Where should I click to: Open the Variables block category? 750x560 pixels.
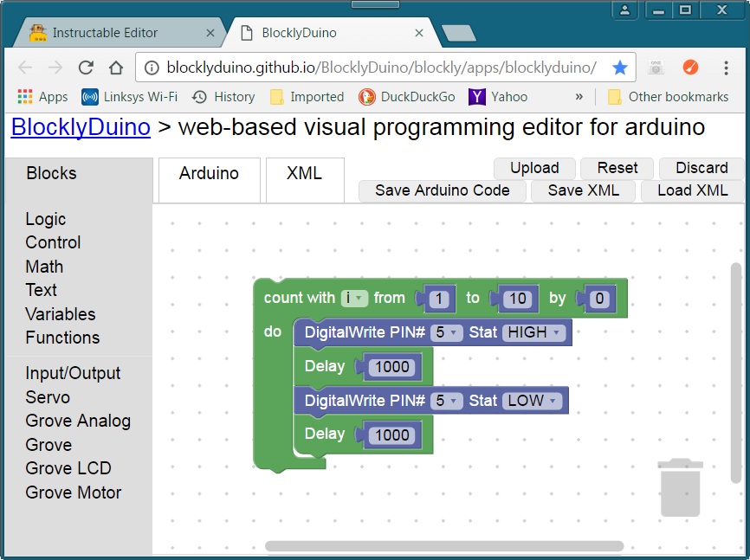pyautogui.click(x=61, y=314)
